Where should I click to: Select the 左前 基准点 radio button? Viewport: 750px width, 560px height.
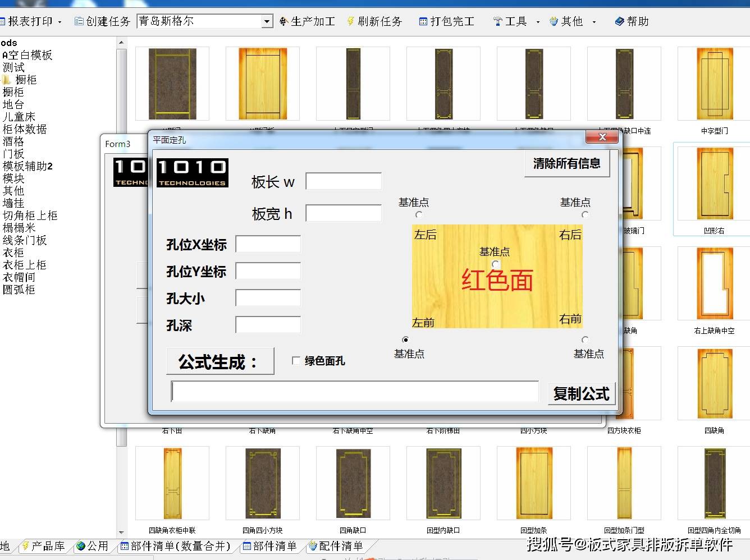coord(406,339)
